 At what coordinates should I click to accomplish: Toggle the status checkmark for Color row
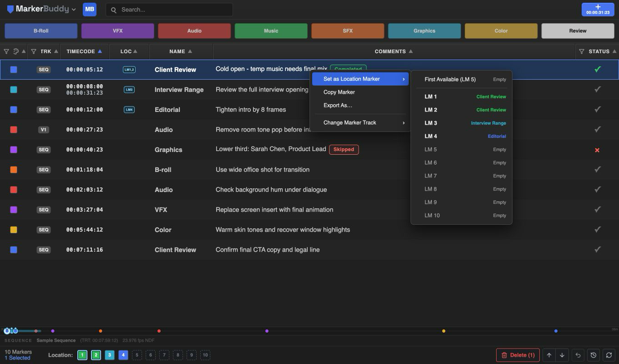598,229
